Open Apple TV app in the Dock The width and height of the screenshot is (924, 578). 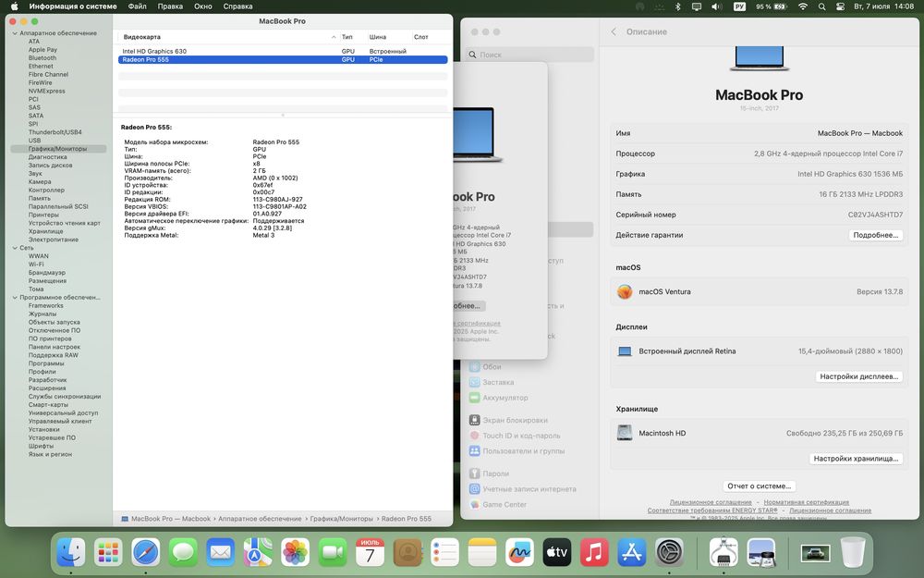557,553
